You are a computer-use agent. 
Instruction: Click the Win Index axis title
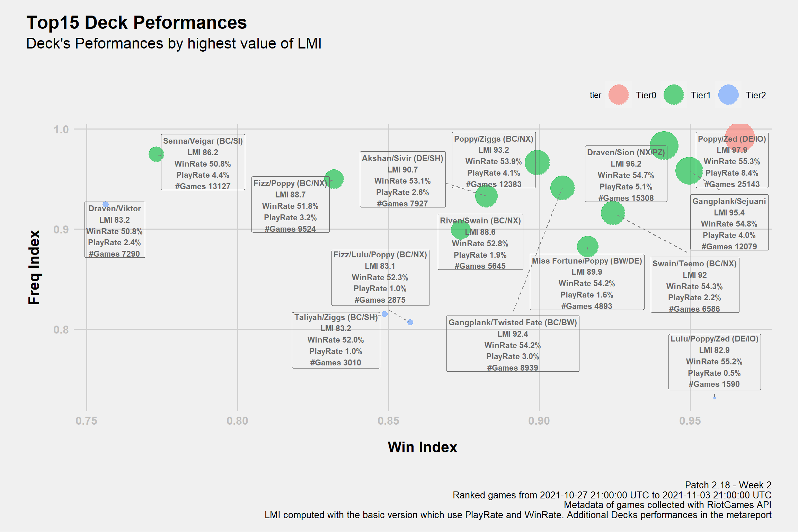422,447
